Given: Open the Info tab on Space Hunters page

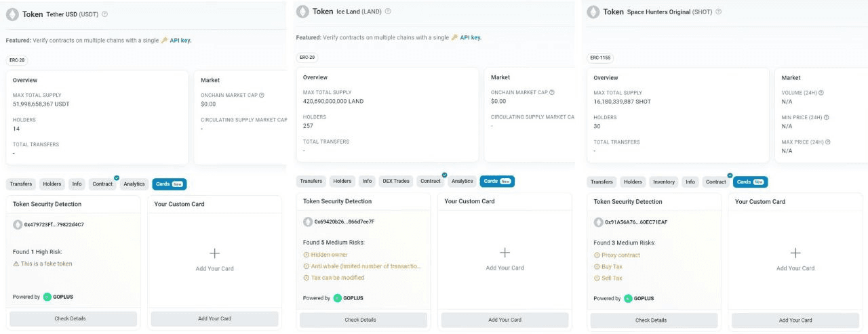Looking at the screenshot, I should [690, 182].
